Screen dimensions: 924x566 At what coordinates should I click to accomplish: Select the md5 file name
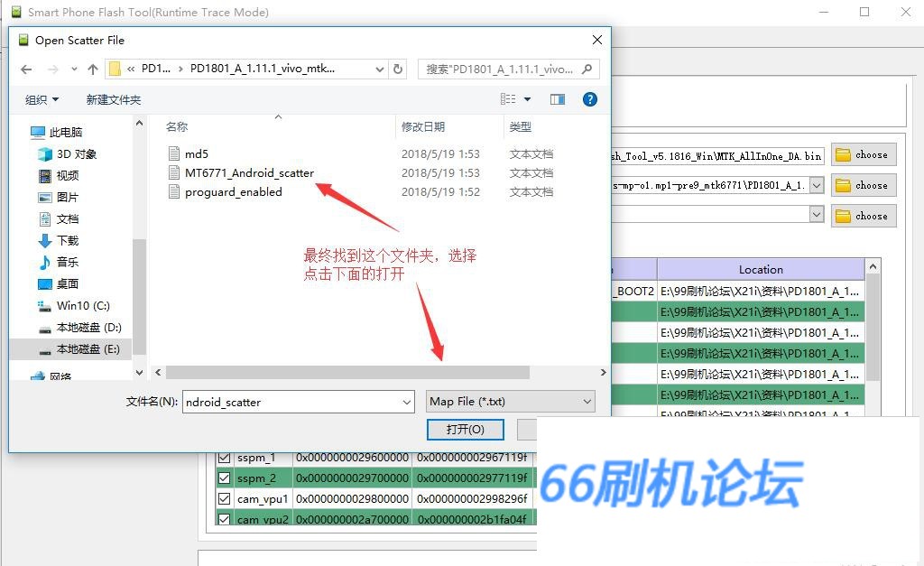[x=197, y=153]
